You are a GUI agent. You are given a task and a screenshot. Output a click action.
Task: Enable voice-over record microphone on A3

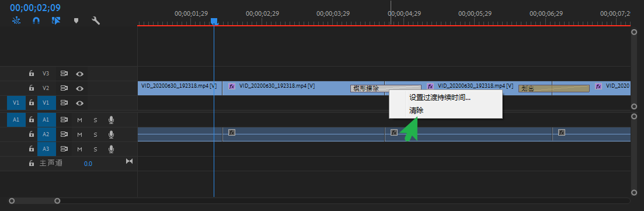111,149
